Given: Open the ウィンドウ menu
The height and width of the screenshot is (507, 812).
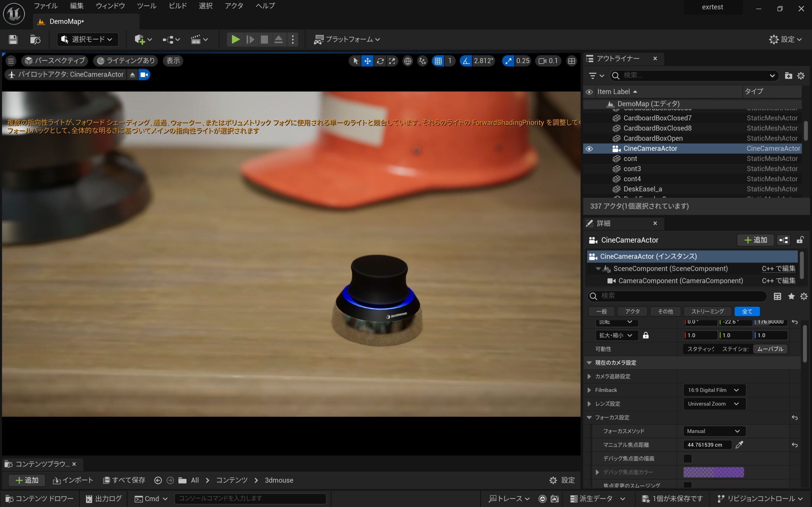Looking at the screenshot, I should tap(110, 6).
